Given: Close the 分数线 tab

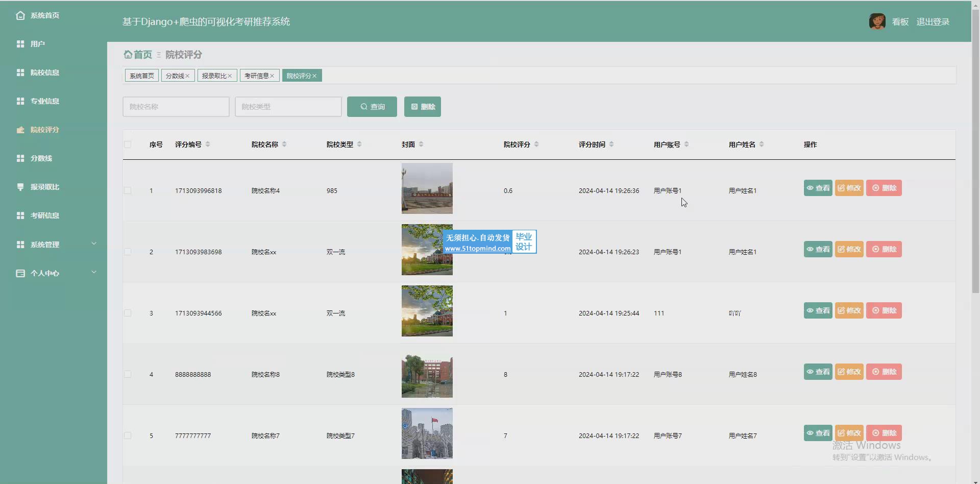Looking at the screenshot, I should (x=187, y=76).
